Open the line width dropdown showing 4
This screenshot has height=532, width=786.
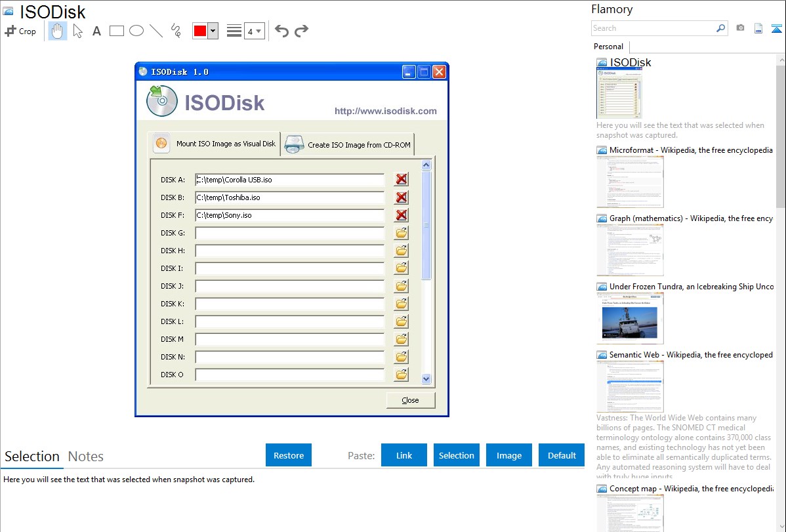coord(255,31)
